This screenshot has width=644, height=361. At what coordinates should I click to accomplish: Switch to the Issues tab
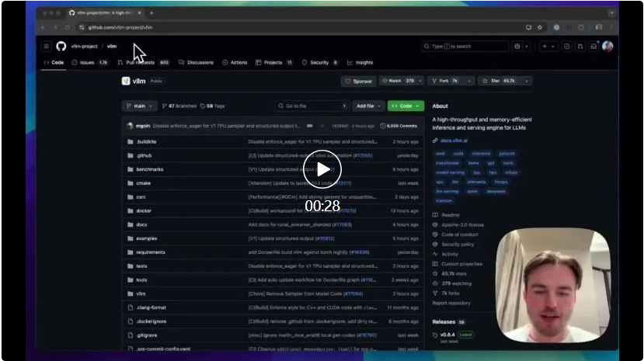(x=89, y=63)
